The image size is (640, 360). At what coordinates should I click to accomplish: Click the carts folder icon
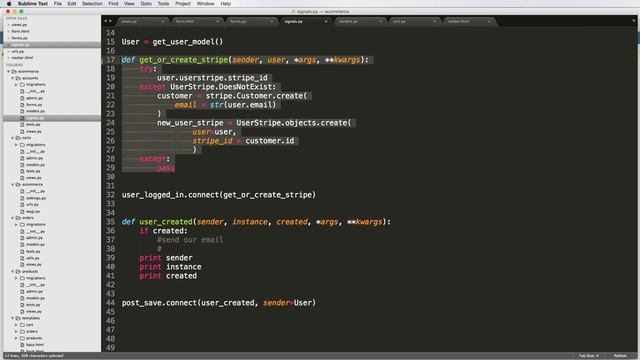18,138
